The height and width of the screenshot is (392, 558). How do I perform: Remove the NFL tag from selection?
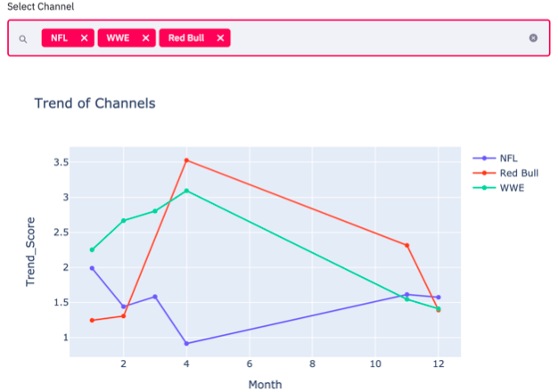[84, 38]
